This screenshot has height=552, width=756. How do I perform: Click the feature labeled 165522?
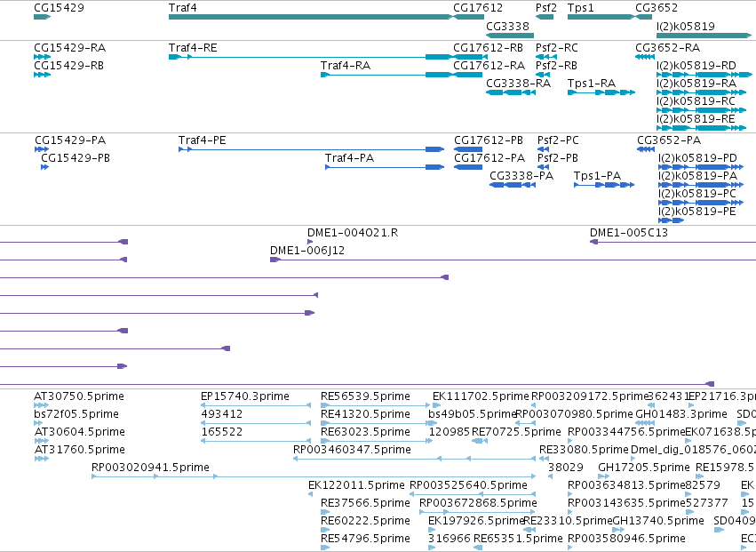[256, 441]
